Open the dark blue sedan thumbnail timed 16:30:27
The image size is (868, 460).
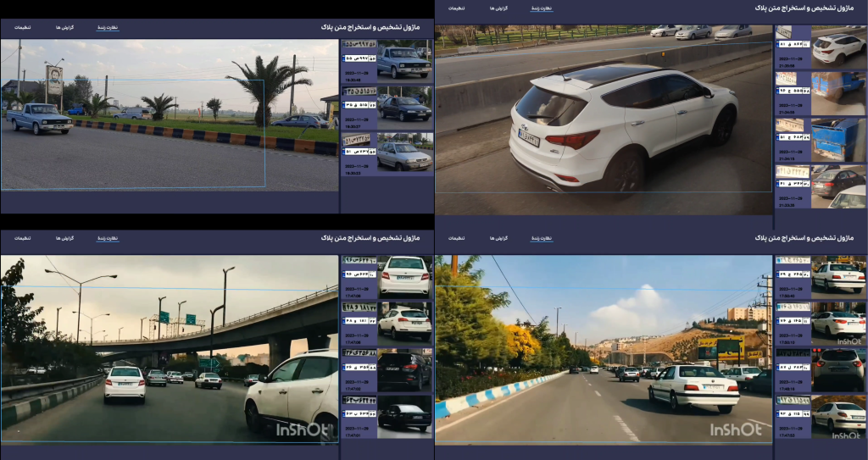click(x=404, y=108)
